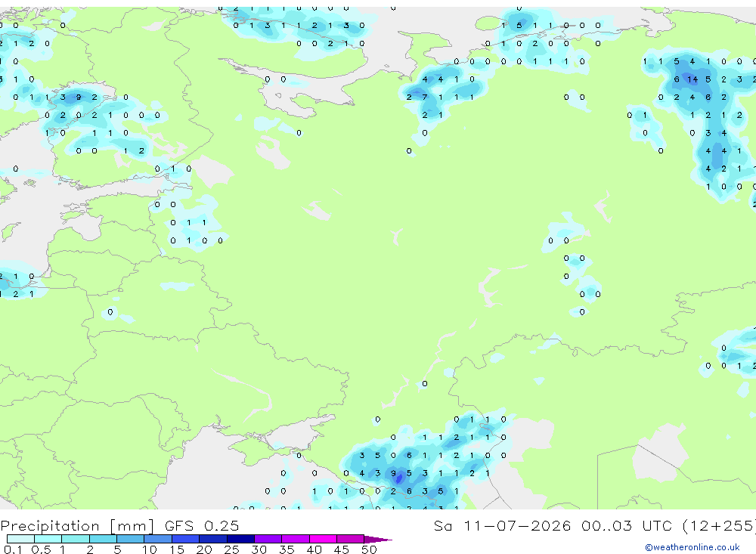
Task: Click the 0.1–0.5 mm legend color swatch
Action: point(20,539)
